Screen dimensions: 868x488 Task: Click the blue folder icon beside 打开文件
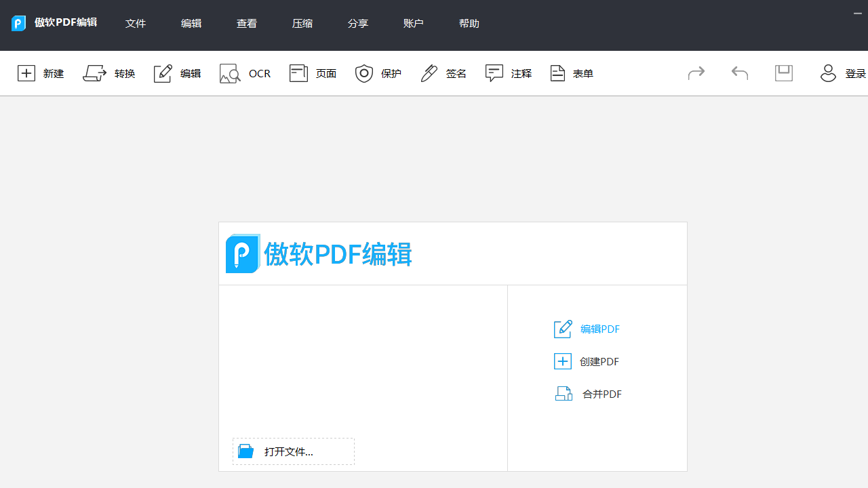(x=245, y=451)
